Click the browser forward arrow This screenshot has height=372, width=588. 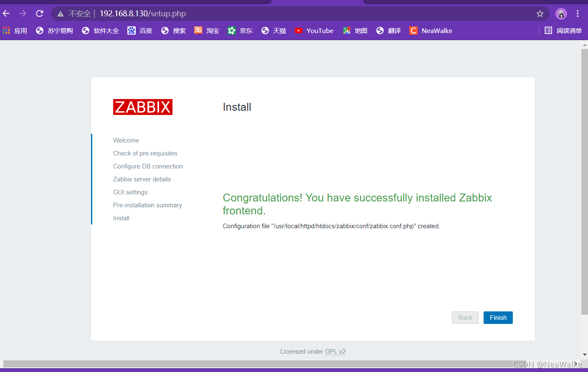tap(23, 13)
